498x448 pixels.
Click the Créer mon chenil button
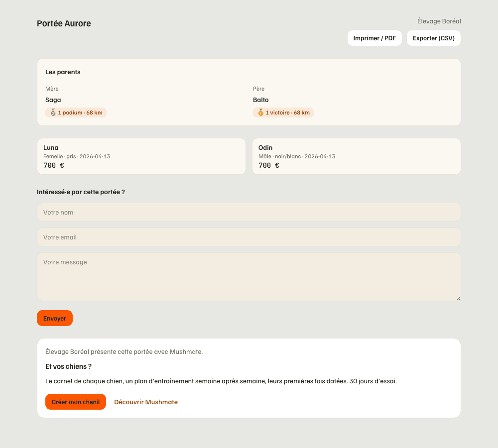click(x=76, y=402)
